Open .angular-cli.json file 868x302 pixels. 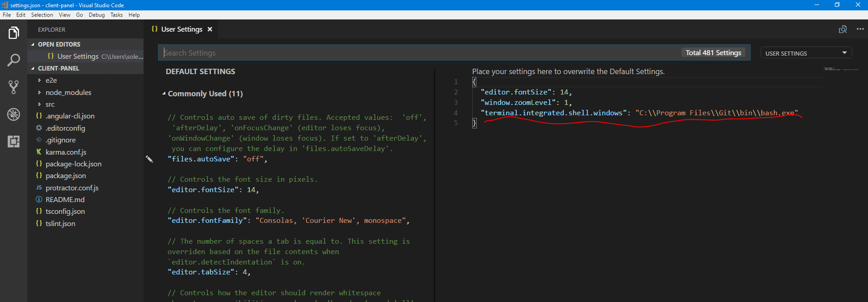click(85, 116)
